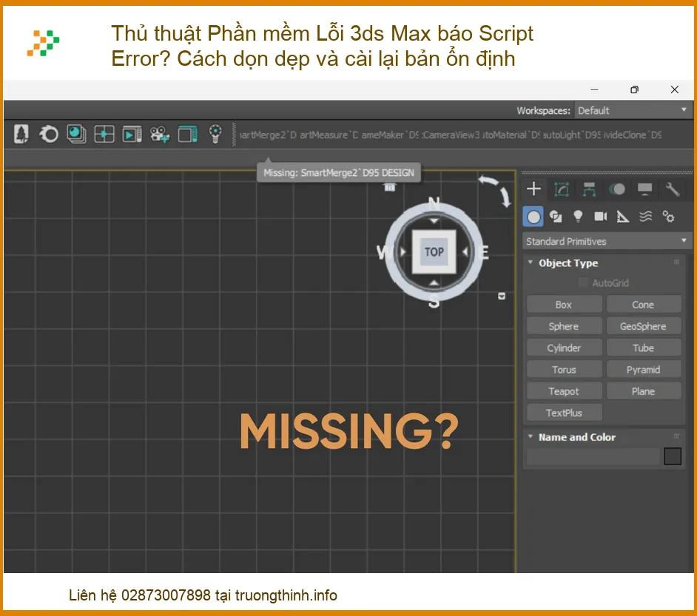Select the Space Warps waves icon

tap(645, 216)
